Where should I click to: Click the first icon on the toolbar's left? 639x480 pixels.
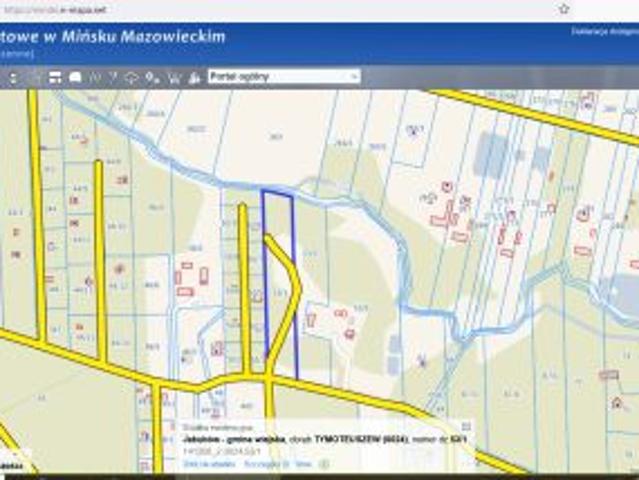point(14,76)
